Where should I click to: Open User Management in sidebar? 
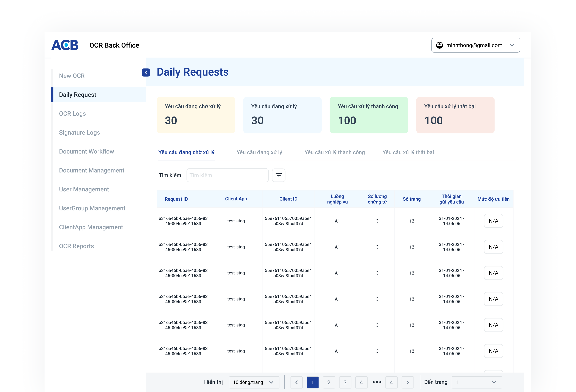coord(84,190)
